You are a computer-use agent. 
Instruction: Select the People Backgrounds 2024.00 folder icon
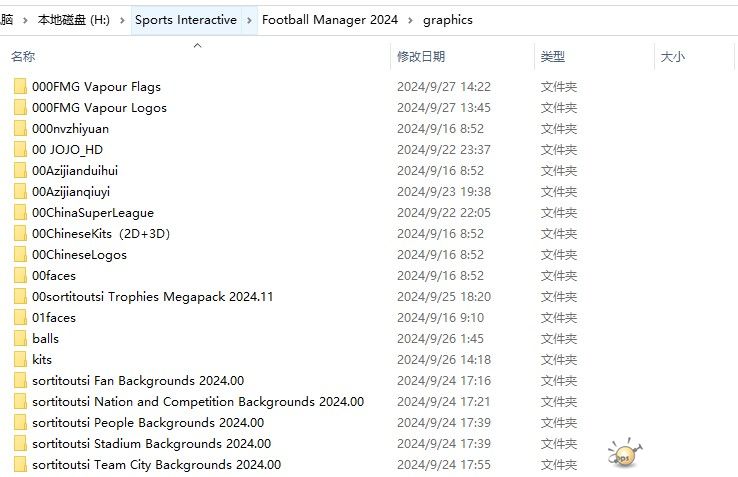pyautogui.click(x=20, y=423)
